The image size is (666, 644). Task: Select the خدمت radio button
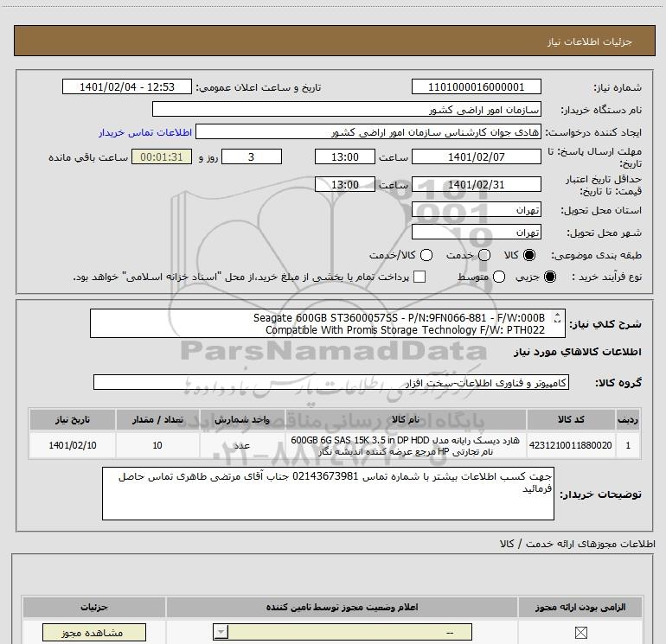[x=484, y=255]
